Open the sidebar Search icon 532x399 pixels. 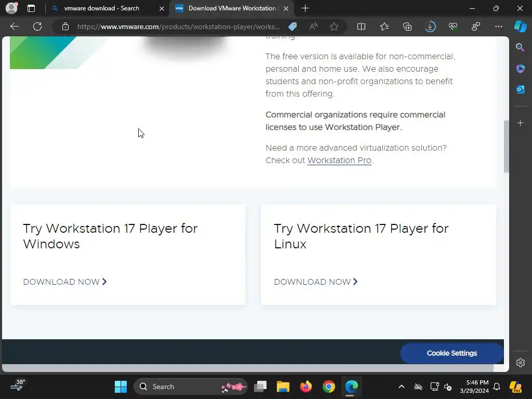point(520,47)
